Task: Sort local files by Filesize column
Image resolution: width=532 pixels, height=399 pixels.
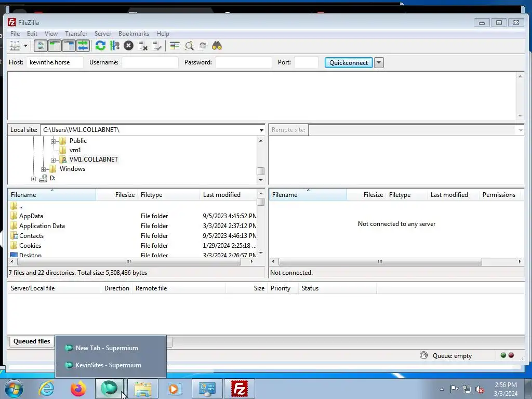Action: pyautogui.click(x=117, y=195)
